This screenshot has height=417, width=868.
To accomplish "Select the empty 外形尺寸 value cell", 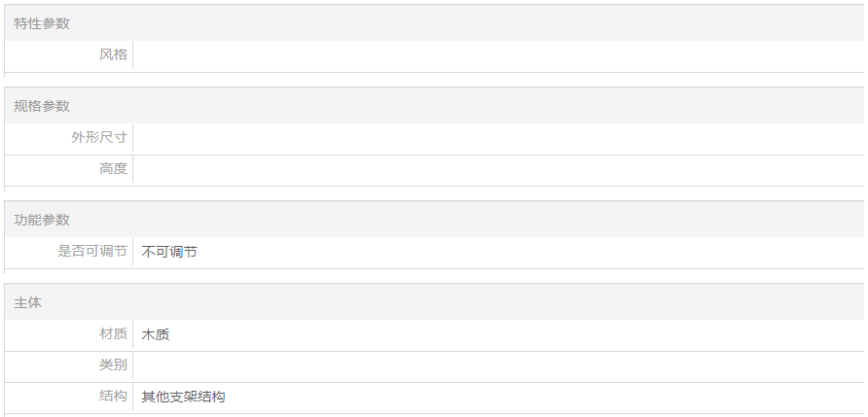I will pos(498,138).
